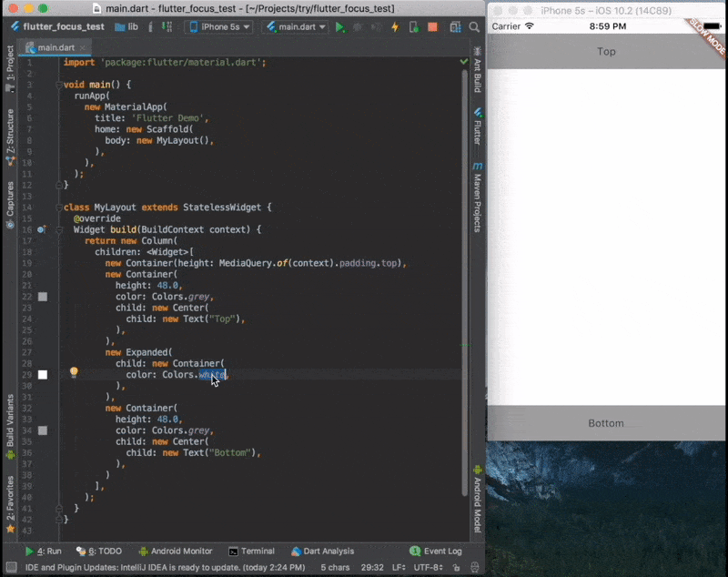Open the iPhone 5s device selector dropdown

(218, 27)
